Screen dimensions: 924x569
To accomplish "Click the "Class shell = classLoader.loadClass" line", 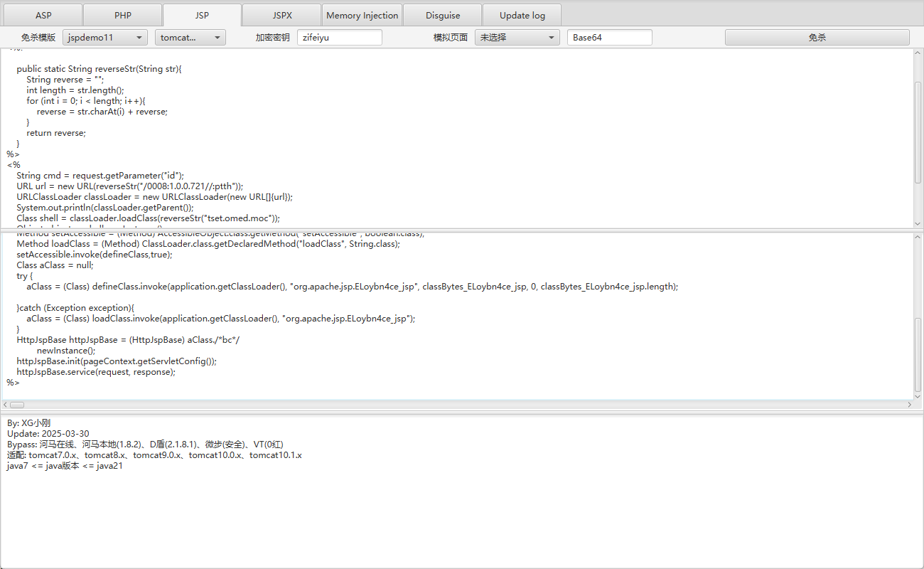I will [148, 218].
